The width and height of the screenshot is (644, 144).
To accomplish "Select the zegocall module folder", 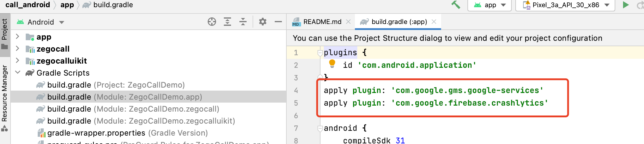I will click(x=48, y=49).
